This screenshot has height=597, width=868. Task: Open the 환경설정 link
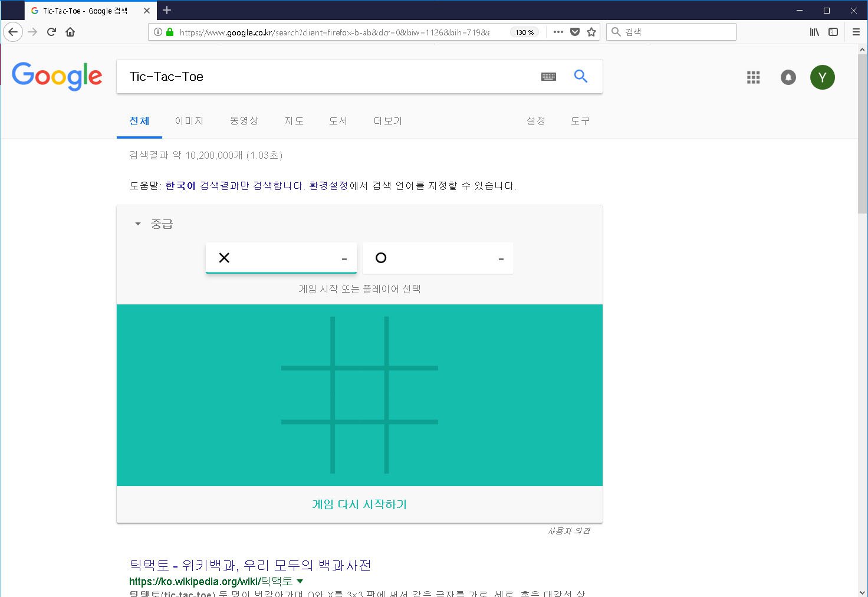[x=328, y=186]
